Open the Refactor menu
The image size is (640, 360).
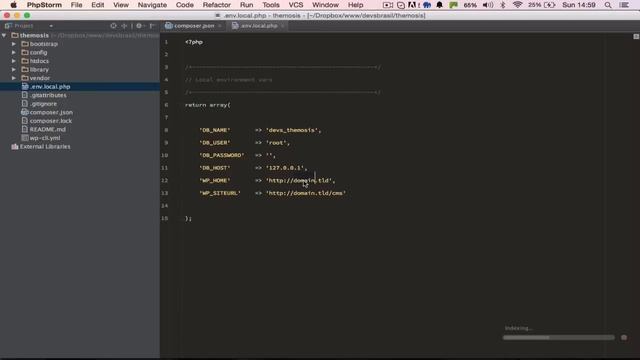pos(217,5)
